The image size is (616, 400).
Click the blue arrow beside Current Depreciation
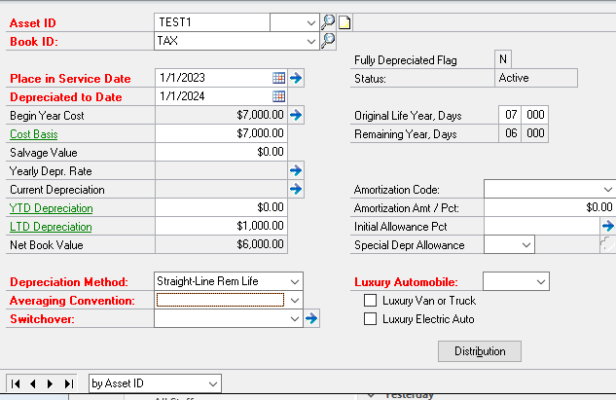click(296, 188)
